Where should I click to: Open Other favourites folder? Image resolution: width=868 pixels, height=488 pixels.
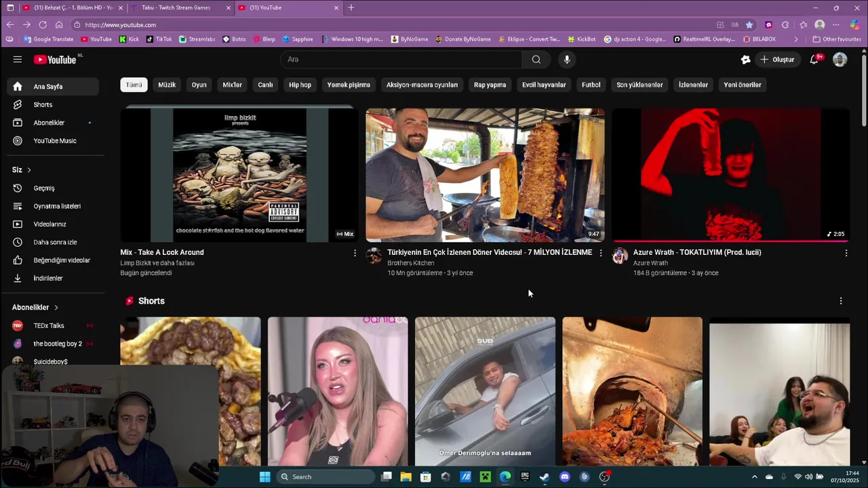(837, 39)
